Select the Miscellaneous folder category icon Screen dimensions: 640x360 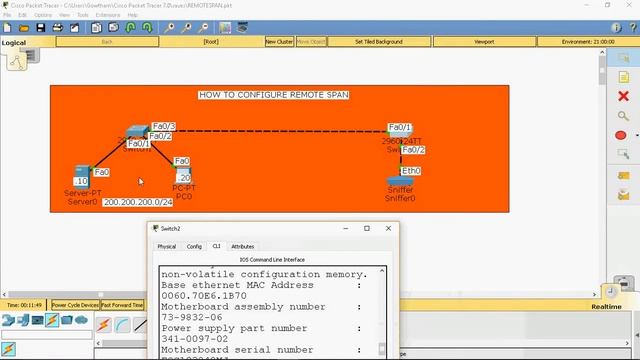(x=67, y=320)
